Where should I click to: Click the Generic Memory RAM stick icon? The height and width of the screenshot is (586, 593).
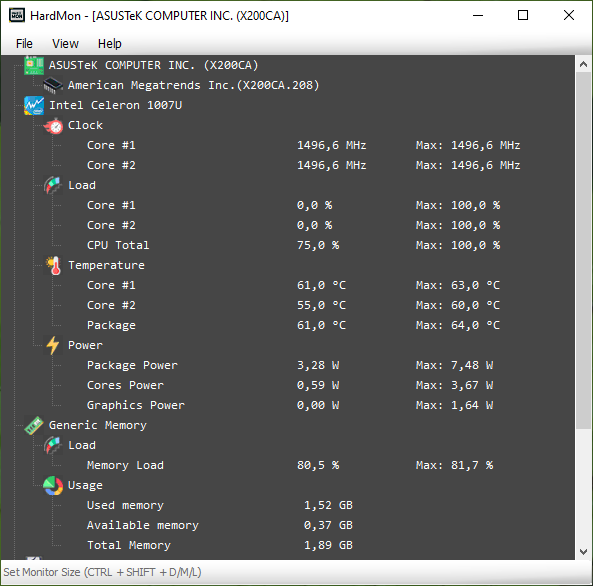(x=34, y=425)
